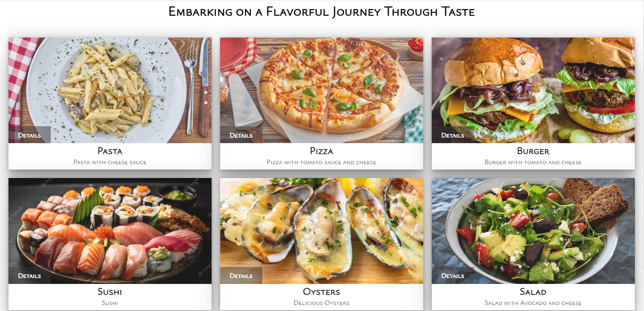This screenshot has height=311, width=644.
Task: Open Details for the sushi platter
Action: coord(29,276)
